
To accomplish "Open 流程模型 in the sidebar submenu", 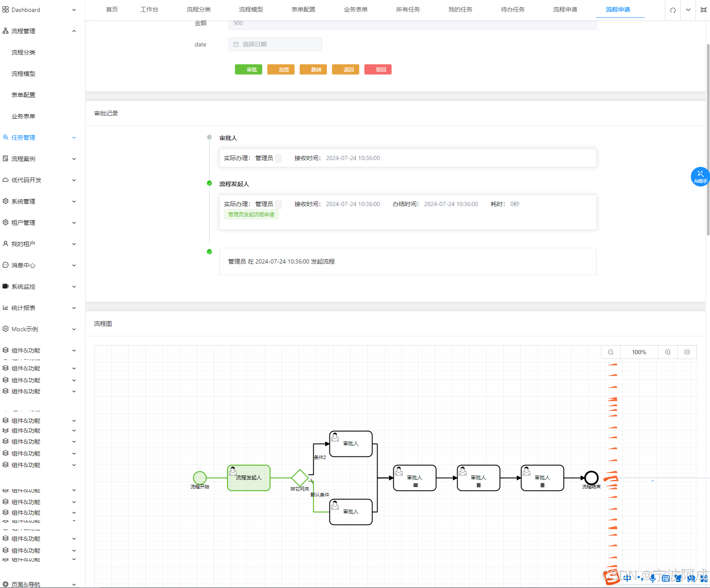I will pos(23,74).
